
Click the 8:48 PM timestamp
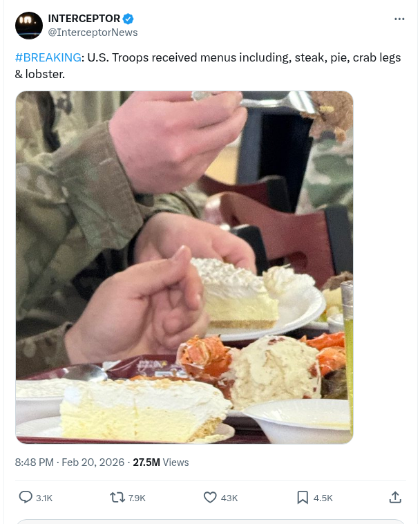[x=35, y=462]
